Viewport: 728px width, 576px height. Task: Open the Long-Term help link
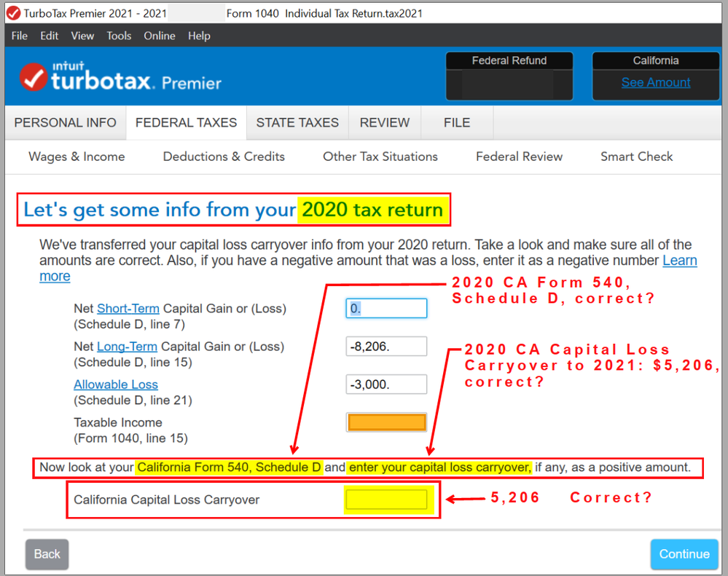pos(127,347)
